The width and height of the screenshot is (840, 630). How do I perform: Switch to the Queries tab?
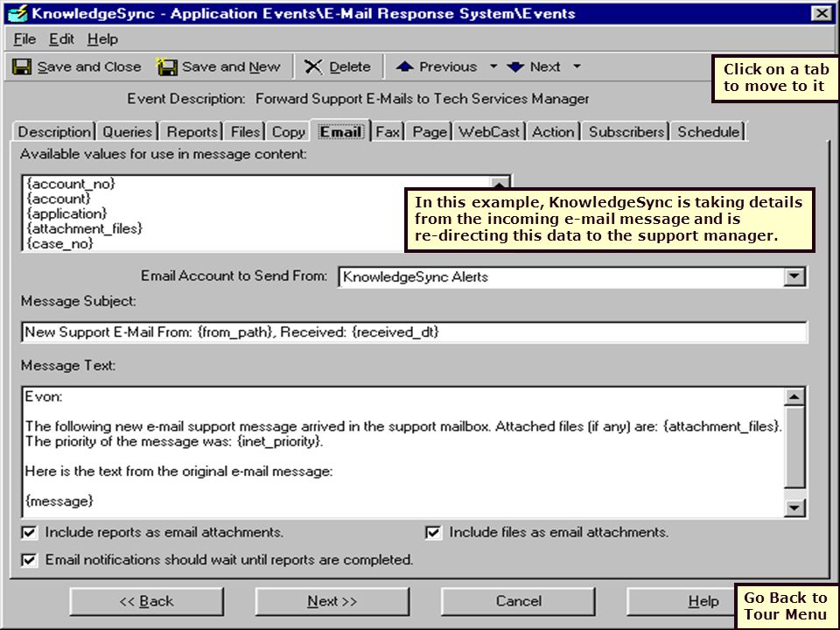128,132
